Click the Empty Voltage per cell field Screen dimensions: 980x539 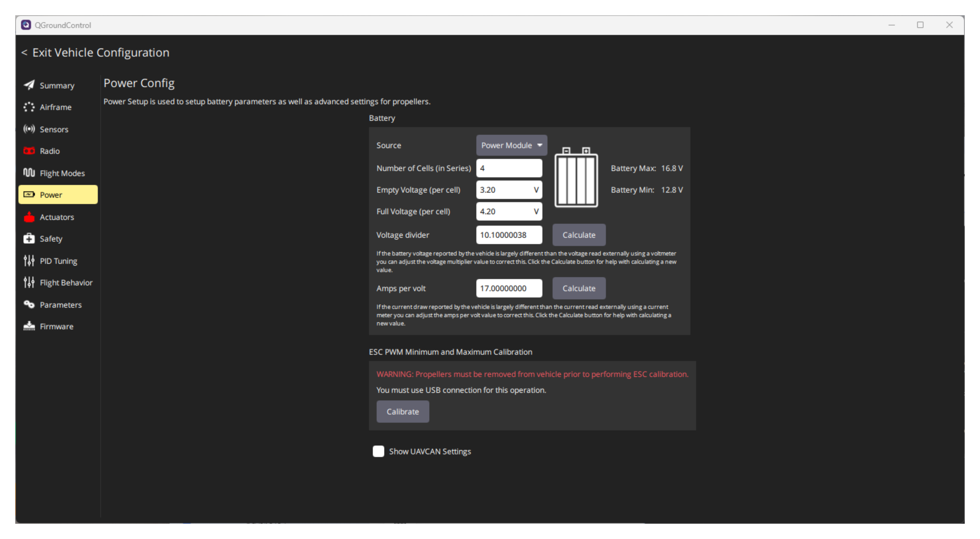coord(509,189)
